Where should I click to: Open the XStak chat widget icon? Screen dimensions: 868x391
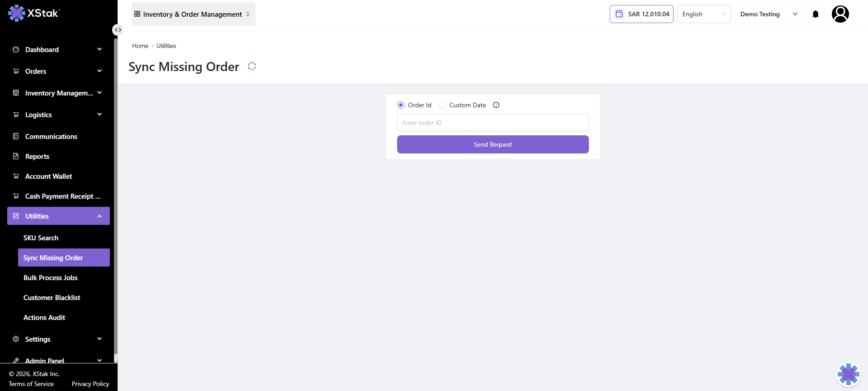click(x=848, y=374)
